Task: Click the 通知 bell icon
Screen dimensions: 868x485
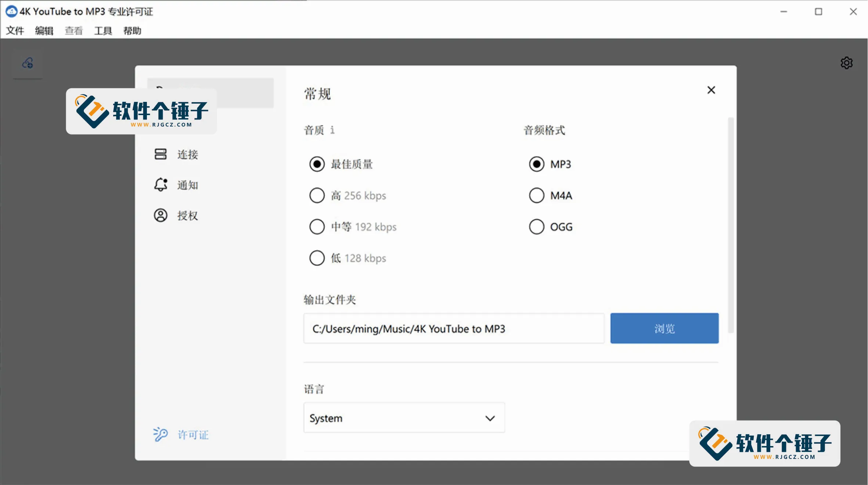Action: (161, 185)
